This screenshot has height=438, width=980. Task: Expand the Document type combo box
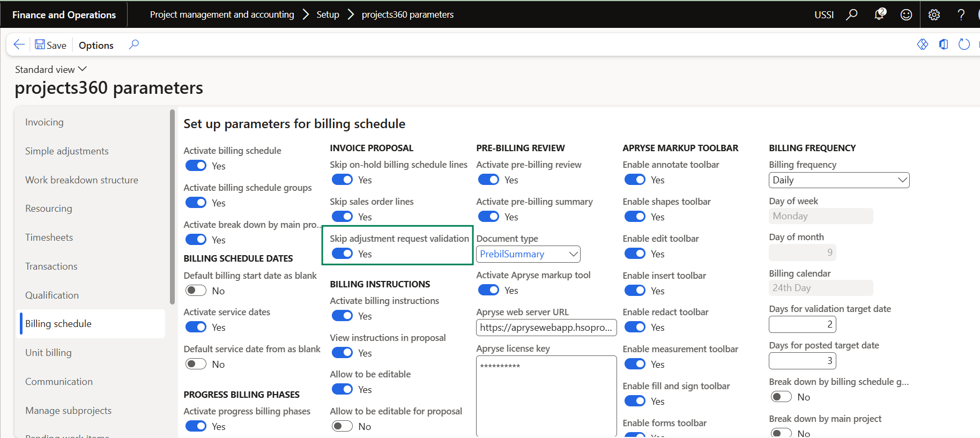point(528,254)
